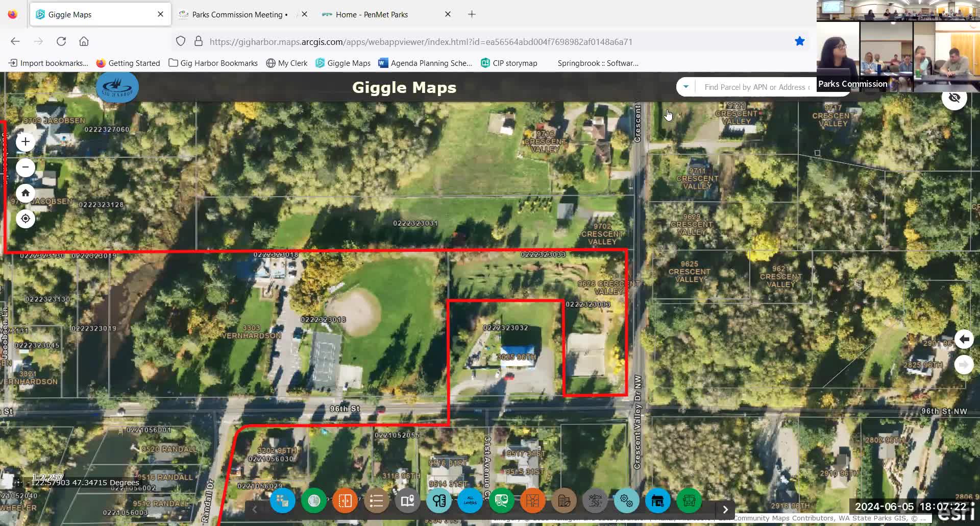
Task: Open the green pie chart widget
Action: click(314, 501)
